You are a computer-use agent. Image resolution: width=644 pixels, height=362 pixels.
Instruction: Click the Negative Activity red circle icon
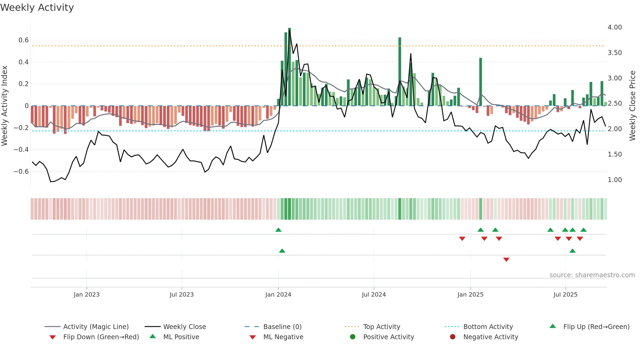[x=453, y=337]
